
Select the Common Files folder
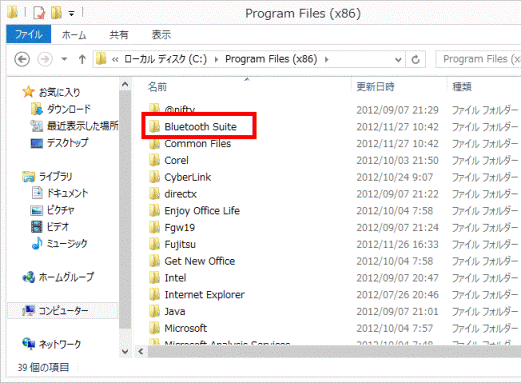tap(197, 144)
